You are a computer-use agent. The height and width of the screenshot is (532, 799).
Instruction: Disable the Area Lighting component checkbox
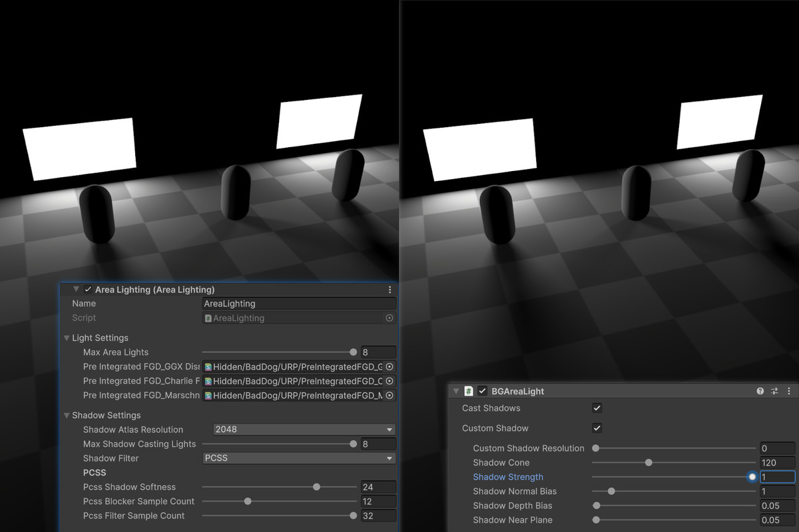(x=88, y=290)
